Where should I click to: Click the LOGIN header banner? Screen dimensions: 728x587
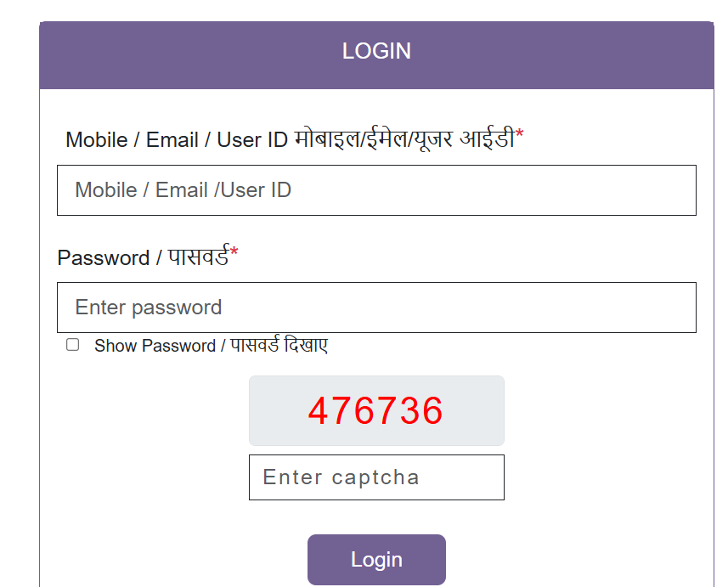[x=376, y=50]
